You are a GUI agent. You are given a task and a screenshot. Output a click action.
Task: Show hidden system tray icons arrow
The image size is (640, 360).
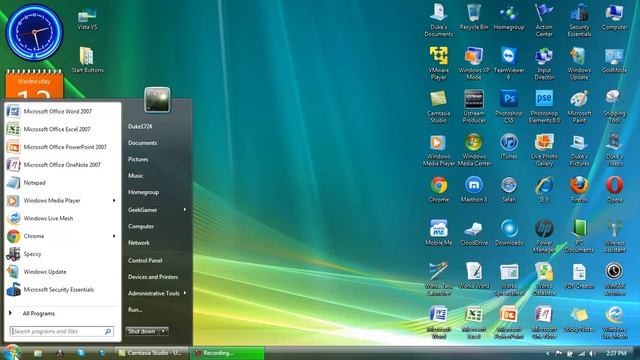point(548,353)
